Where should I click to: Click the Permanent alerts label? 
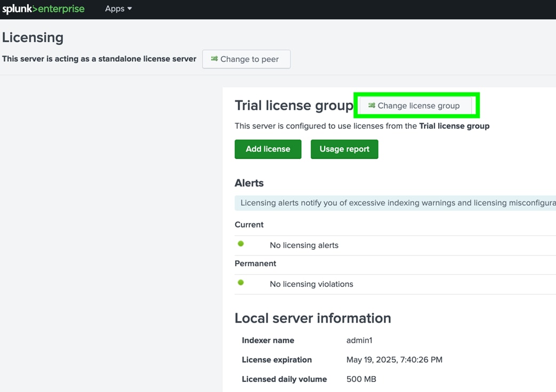click(x=255, y=263)
